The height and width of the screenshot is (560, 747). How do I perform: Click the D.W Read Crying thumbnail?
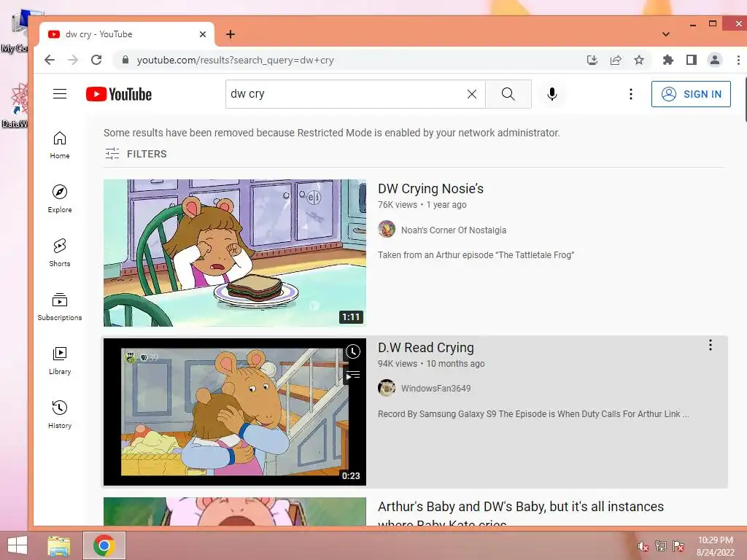tap(235, 412)
